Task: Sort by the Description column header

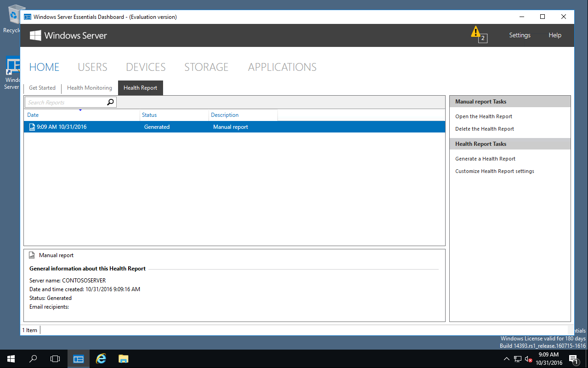Action: point(243,115)
